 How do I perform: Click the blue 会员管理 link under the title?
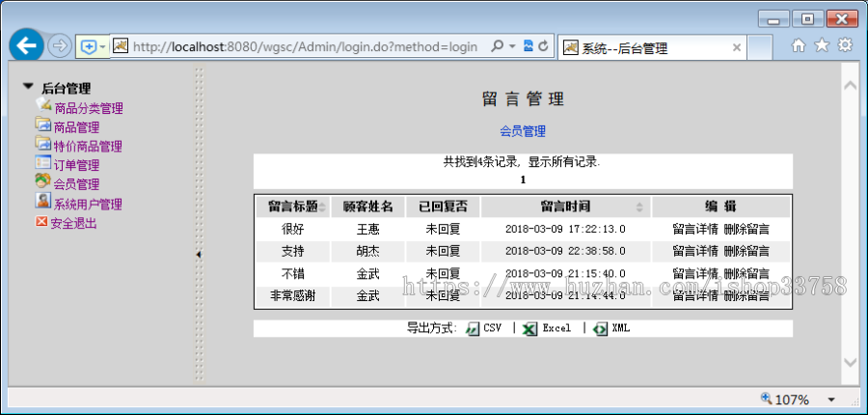[523, 131]
